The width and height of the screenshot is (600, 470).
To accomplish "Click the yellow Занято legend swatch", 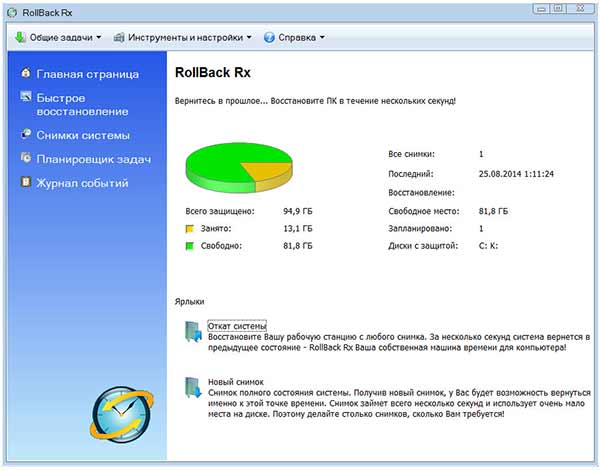I will pyautogui.click(x=189, y=229).
